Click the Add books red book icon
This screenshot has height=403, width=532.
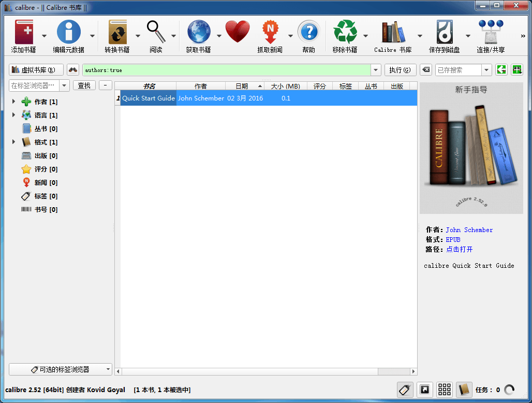coord(24,32)
